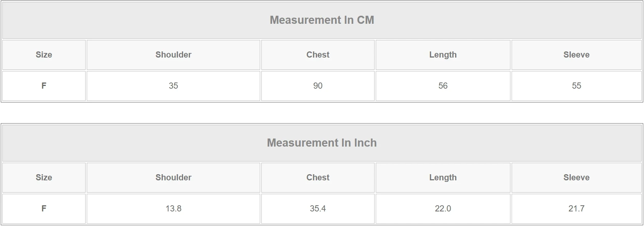This screenshot has width=644, height=226.
Task: Click the Sleeve header in the Inch table
Action: (x=576, y=178)
